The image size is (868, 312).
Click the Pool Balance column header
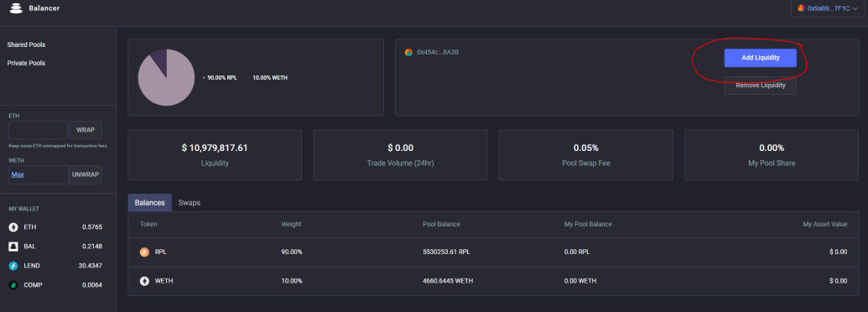441,224
